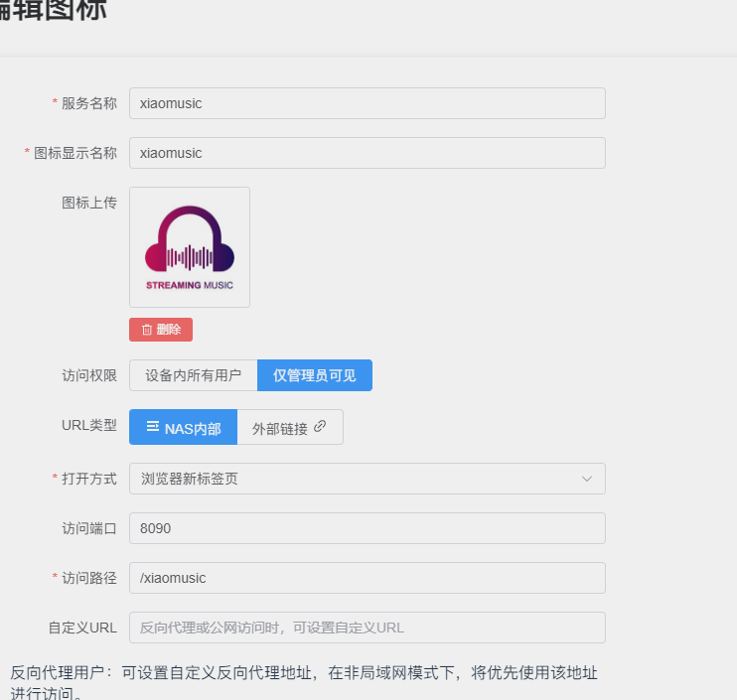Open the 打开方式 dropdown
Screen dimensions: 737x700
tap(368, 479)
